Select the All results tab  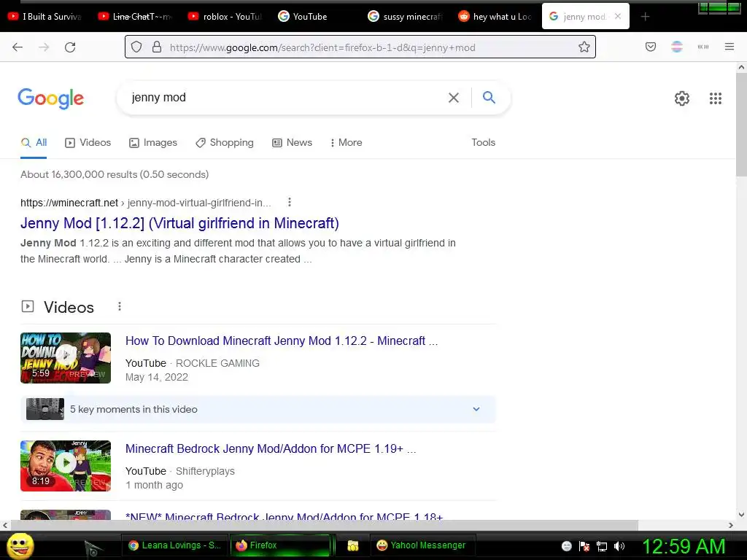34,142
